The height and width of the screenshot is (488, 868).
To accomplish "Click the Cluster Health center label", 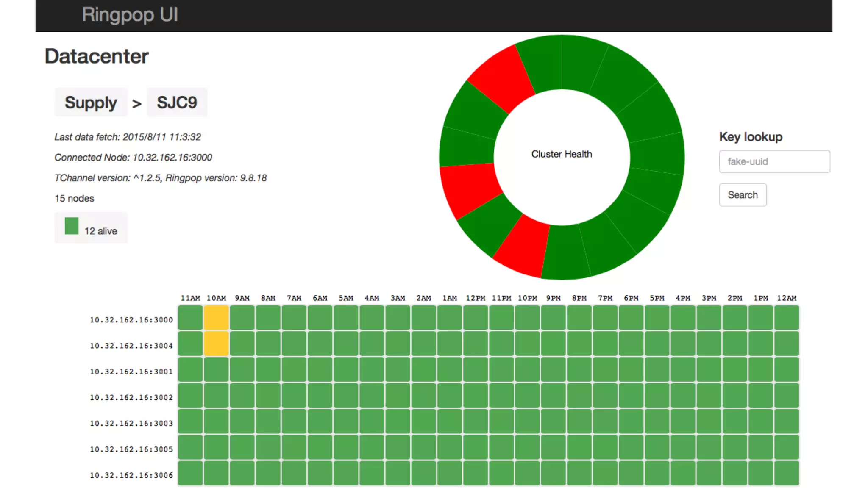I will click(562, 154).
